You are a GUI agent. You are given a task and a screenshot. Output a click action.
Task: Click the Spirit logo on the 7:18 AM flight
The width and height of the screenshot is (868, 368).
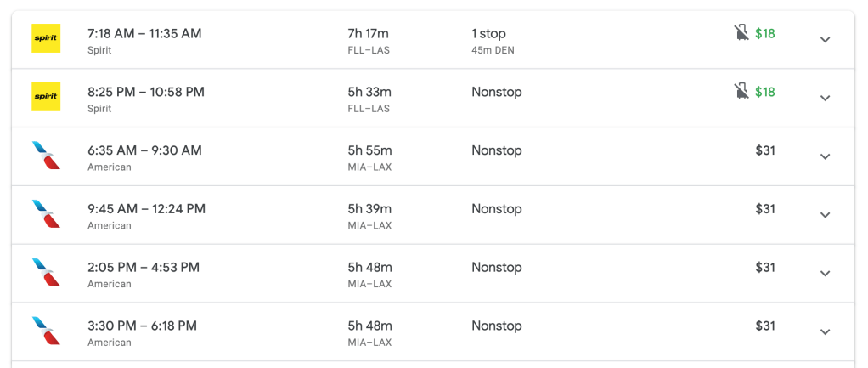tap(46, 38)
